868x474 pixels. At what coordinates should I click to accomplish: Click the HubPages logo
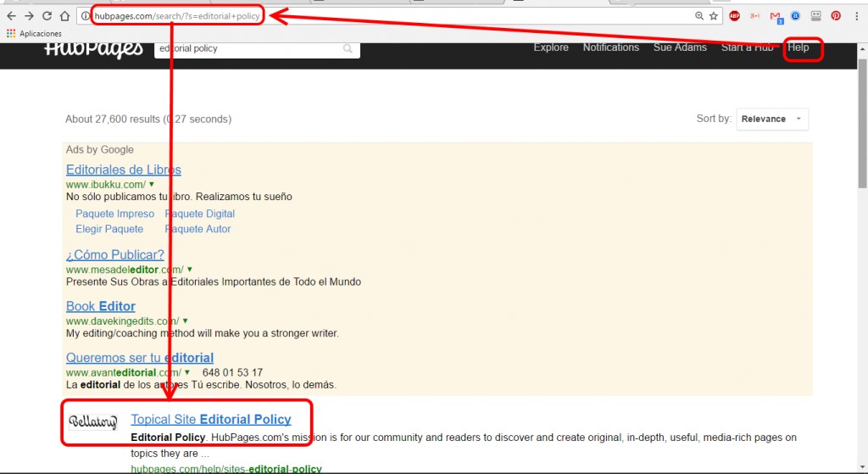point(93,50)
